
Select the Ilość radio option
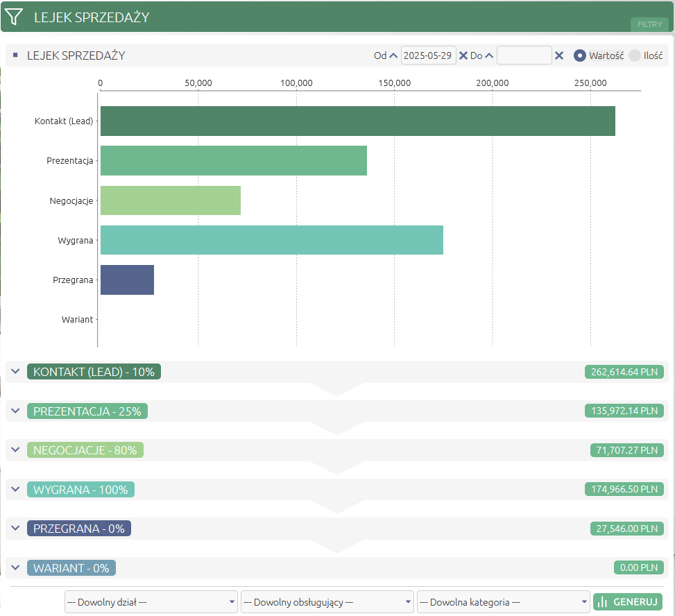click(x=635, y=55)
